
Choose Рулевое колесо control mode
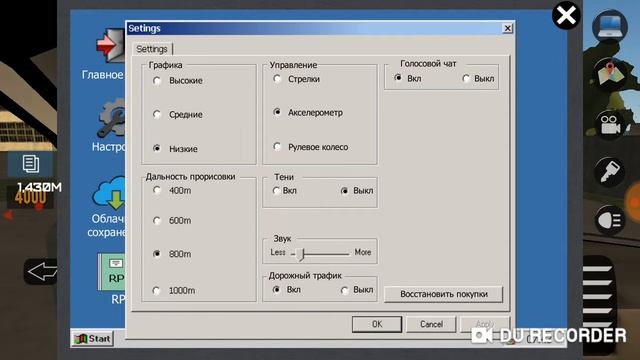[x=277, y=147]
